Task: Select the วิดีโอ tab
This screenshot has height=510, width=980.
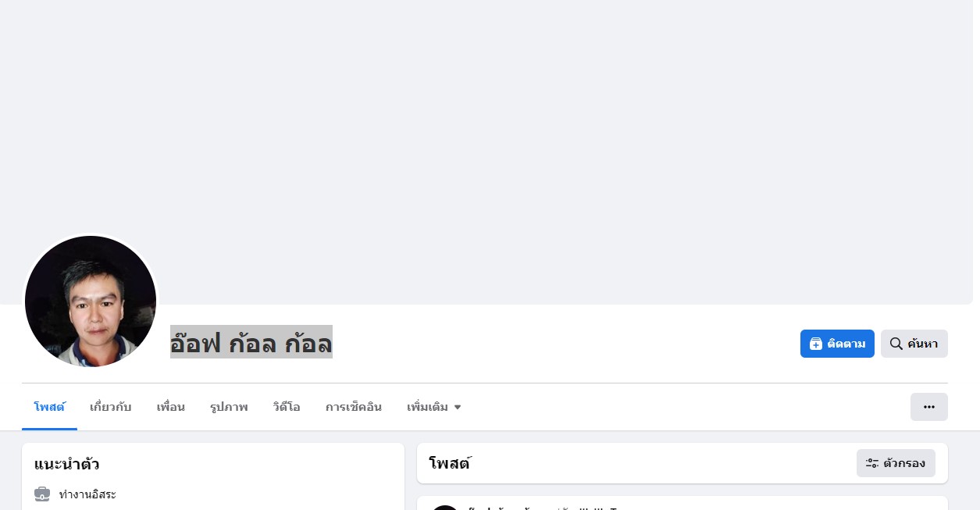Action: coord(287,407)
